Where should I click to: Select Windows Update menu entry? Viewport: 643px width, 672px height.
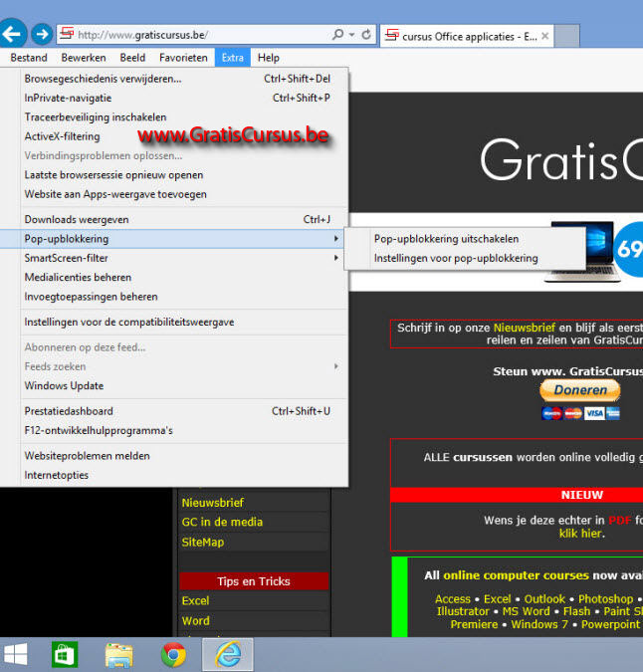coord(174,386)
